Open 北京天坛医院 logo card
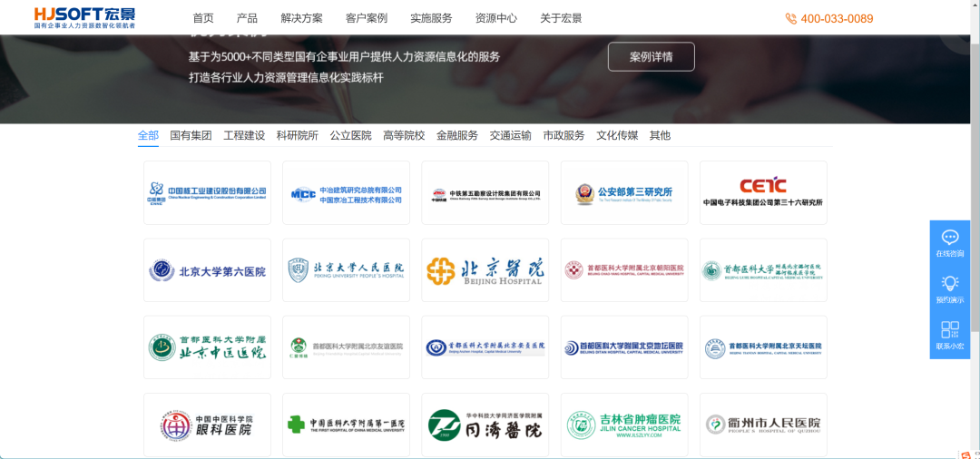 (763, 347)
